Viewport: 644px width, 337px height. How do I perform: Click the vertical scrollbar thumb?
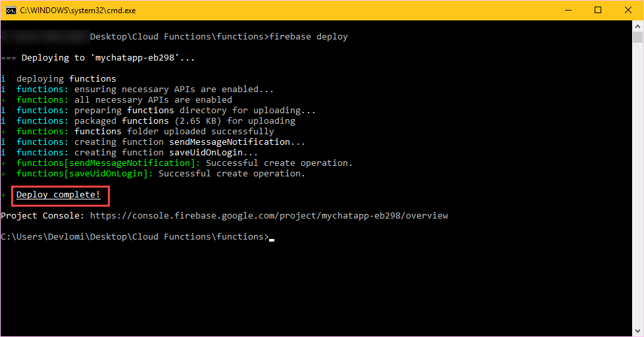click(x=637, y=37)
